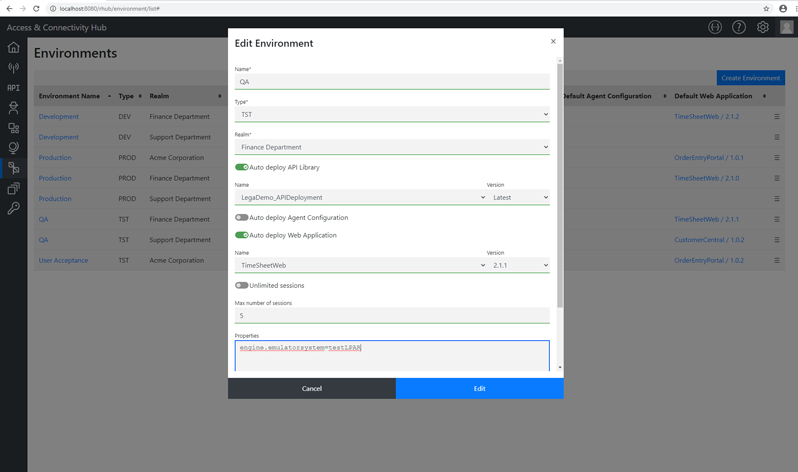Click Create Environment button
Image resolution: width=798 pixels, height=472 pixels.
[x=751, y=78]
